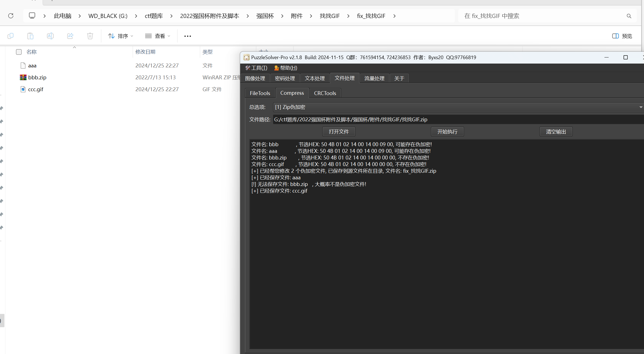The width and height of the screenshot is (644, 354).
Task: Toggle the select-all checkbox beside 名称
Action: (19, 52)
